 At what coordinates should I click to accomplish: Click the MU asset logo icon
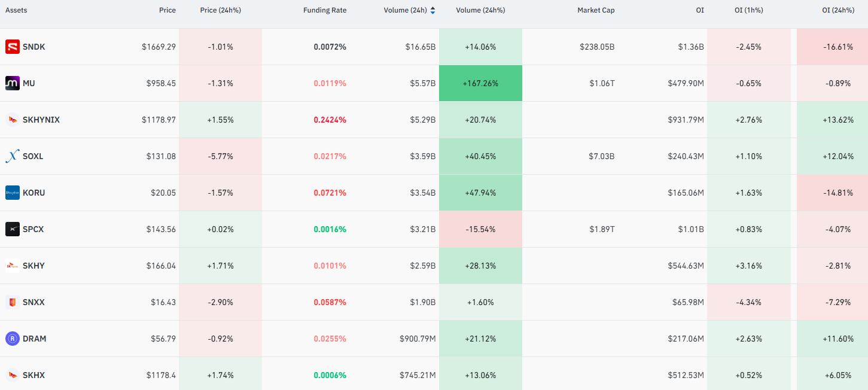click(x=13, y=83)
